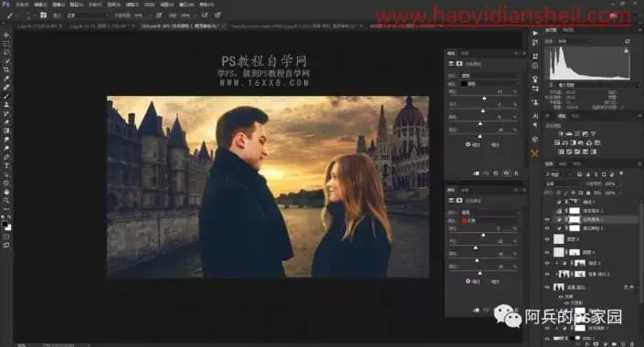Screen dimensions: 644x347
Task: Clip to layer in upper Properties panel
Action: click(476, 173)
